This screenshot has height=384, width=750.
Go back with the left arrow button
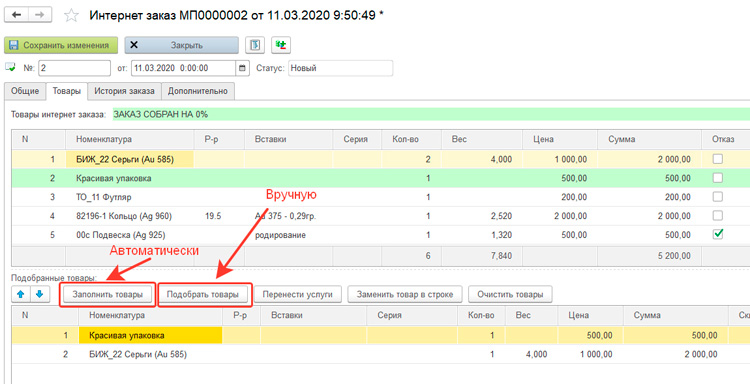click(x=17, y=15)
